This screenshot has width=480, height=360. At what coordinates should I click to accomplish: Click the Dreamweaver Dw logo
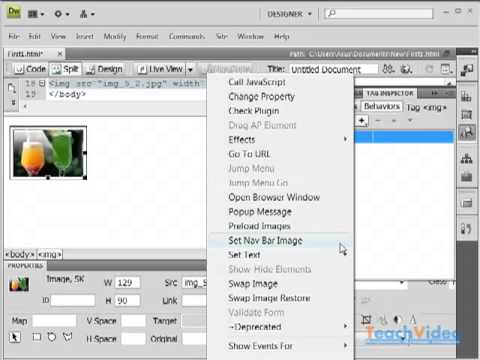coord(14,13)
